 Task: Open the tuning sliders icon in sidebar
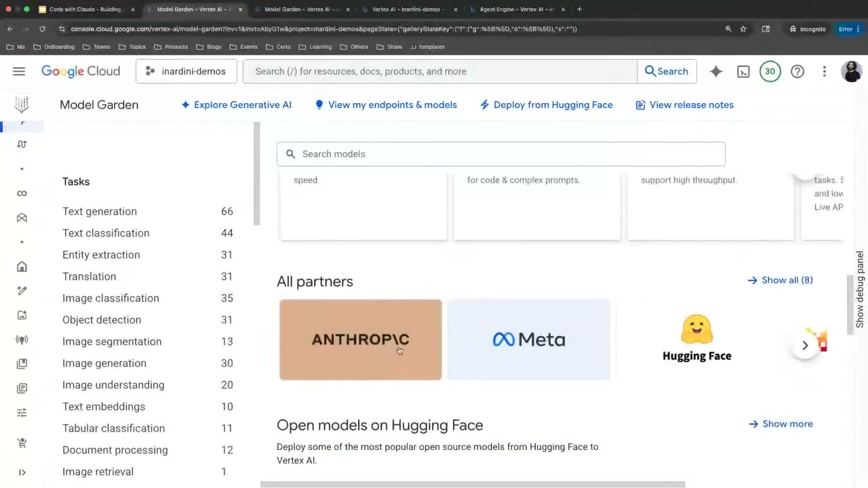coord(22,413)
